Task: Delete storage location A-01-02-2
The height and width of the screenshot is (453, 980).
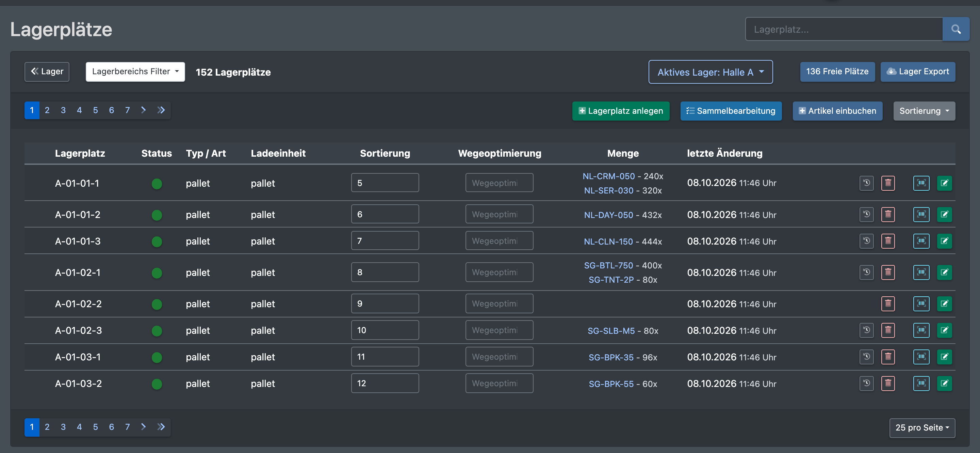Action: (888, 303)
